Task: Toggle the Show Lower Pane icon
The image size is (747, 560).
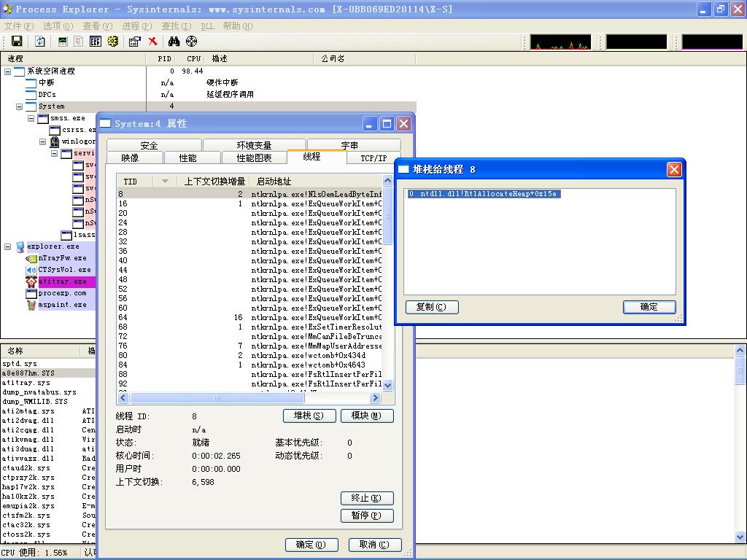Action: coord(96,42)
